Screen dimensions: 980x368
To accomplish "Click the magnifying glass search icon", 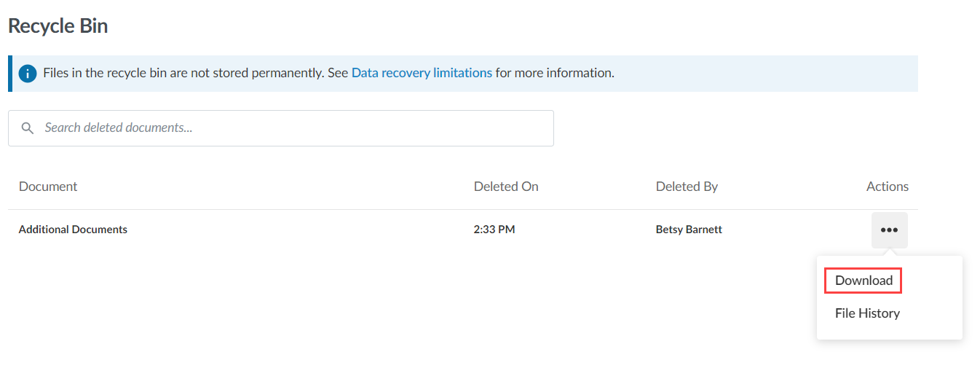I will click(x=28, y=128).
